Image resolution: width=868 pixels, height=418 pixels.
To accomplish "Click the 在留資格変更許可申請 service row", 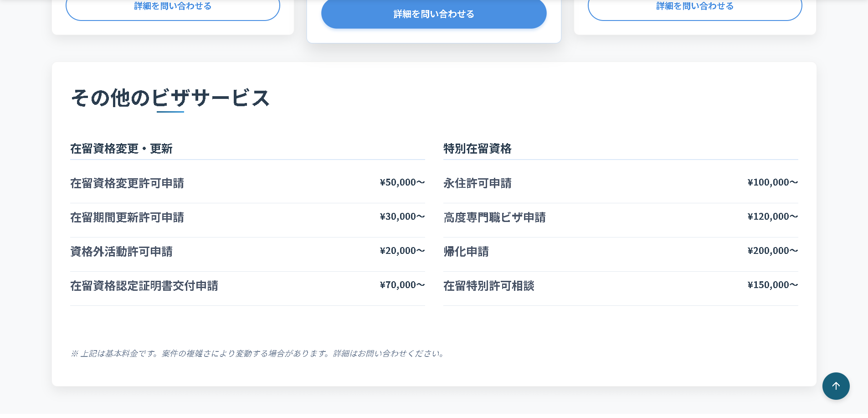I will (127, 183).
